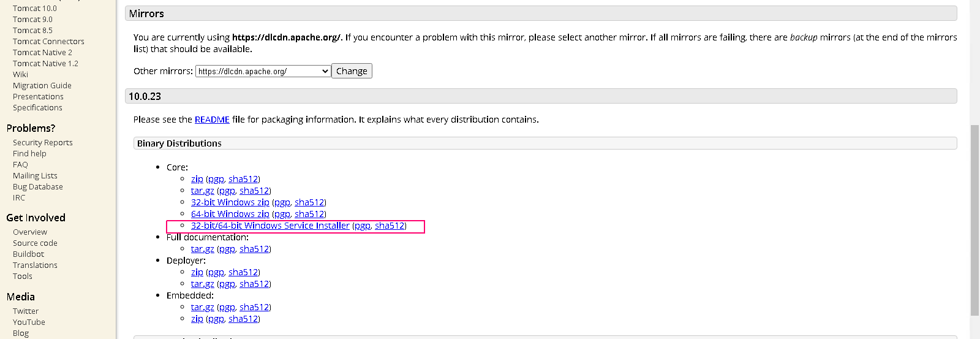This screenshot has width=980, height=339.
Task: Download the Deployer zip
Action: click(x=197, y=272)
